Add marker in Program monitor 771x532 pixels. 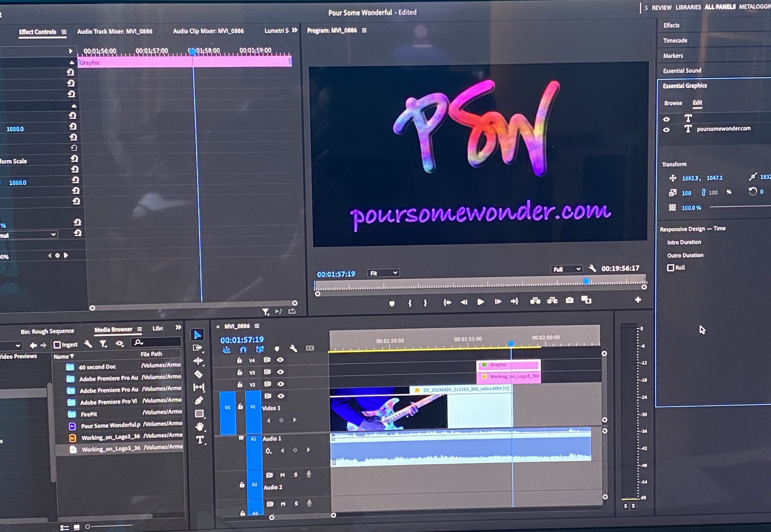pyautogui.click(x=392, y=304)
